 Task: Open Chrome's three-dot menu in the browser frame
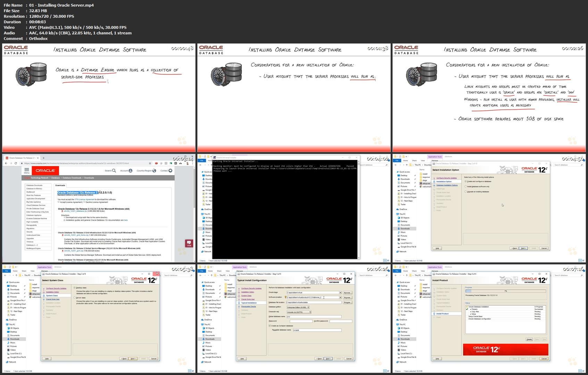(192, 163)
